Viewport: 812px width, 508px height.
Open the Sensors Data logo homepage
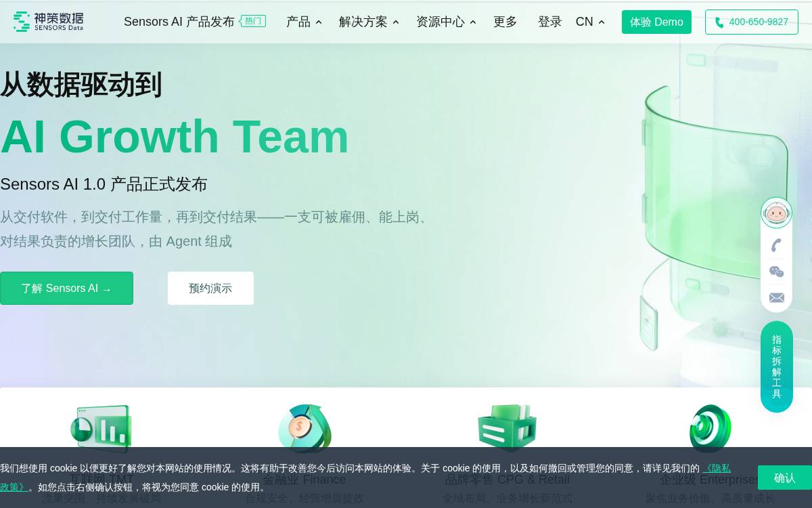click(48, 22)
